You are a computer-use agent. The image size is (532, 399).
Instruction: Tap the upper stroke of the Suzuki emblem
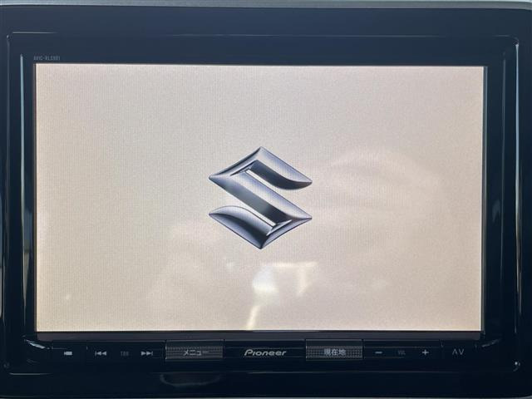pos(264,165)
